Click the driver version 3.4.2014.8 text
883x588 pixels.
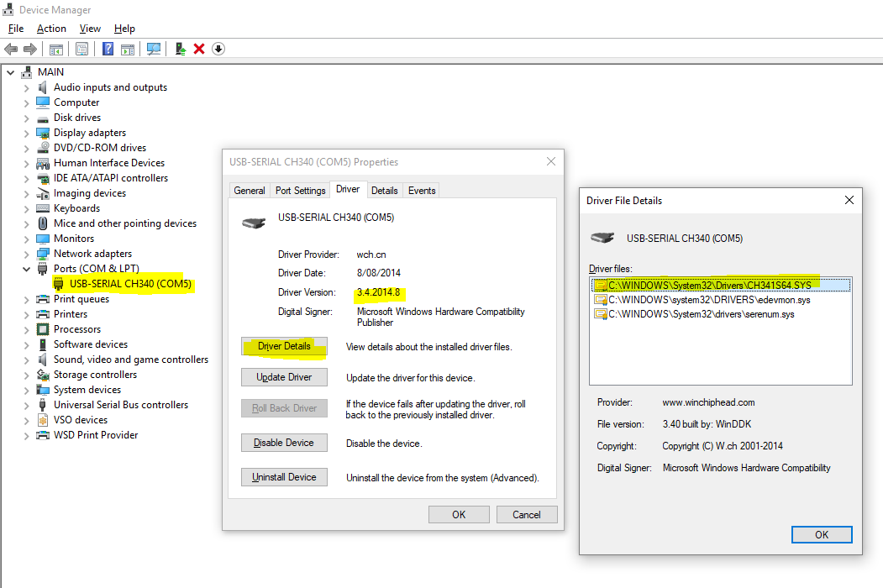point(378,292)
